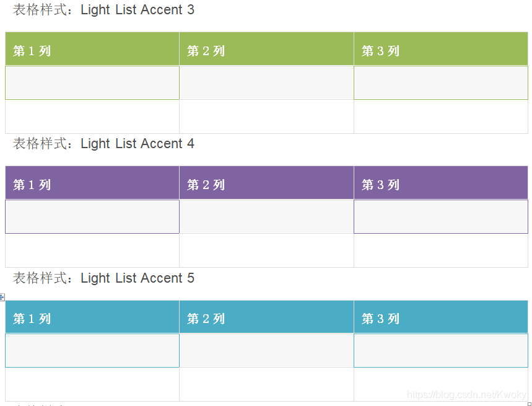Click the purple header cell 第 3 列
This screenshot has height=406, width=532.
440,183
